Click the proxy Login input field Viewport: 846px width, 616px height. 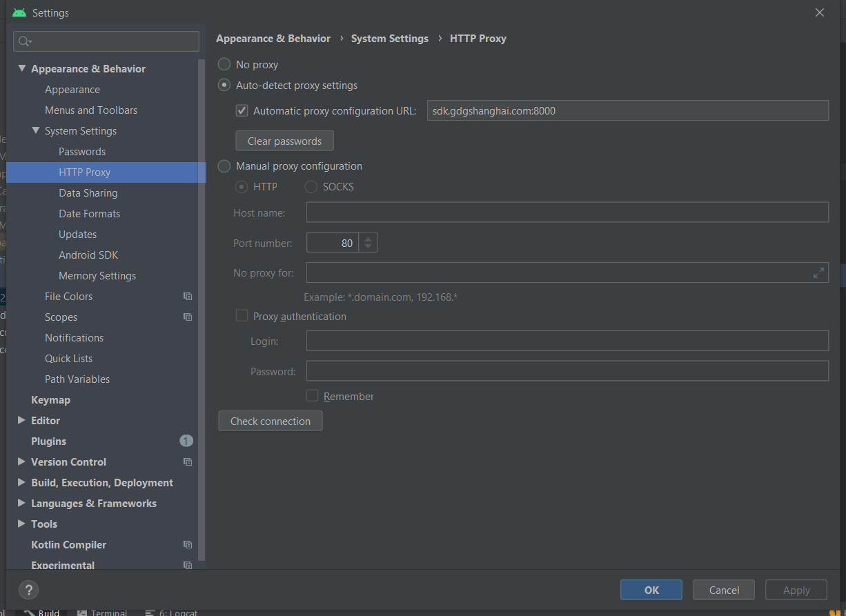tap(567, 341)
